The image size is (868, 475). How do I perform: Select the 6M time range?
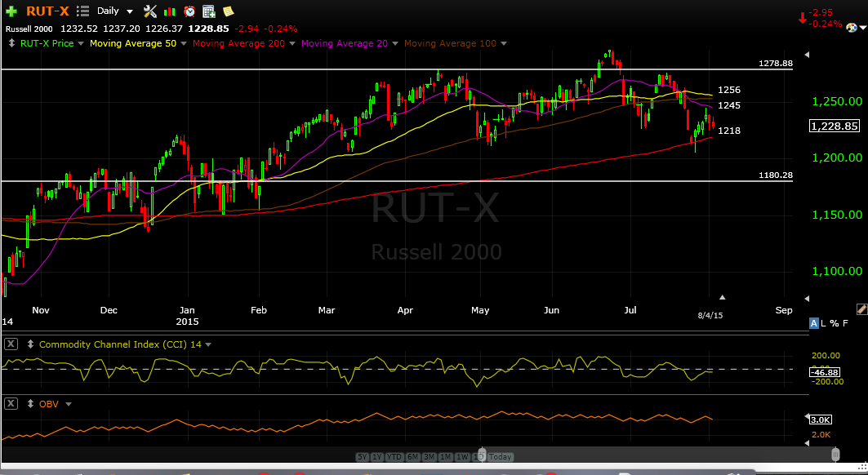(412, 457)
